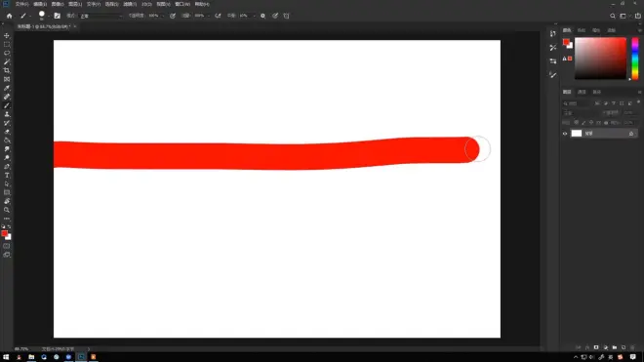Hide the background layer using eye icon
The image size is (644, 362).
click(565, 134)
